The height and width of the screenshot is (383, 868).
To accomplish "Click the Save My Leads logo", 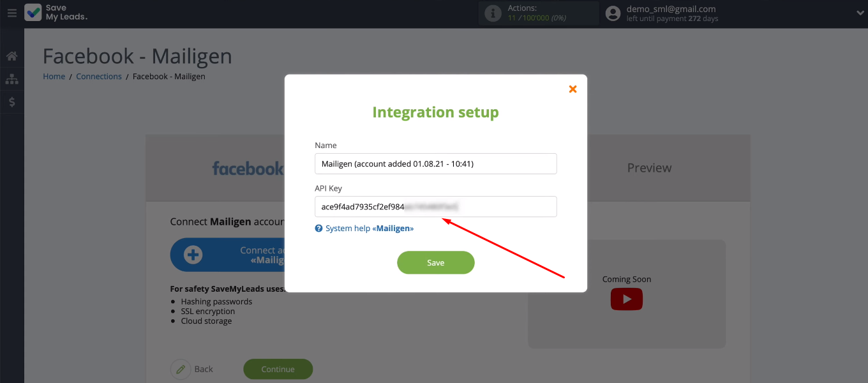I will pyautogui.click(x=56, y=13).
